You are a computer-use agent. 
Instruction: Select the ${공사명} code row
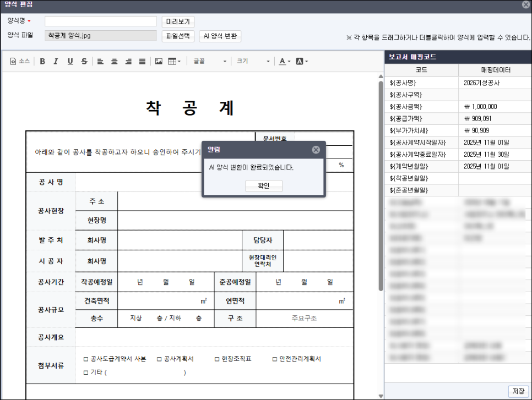[x=458, y=83]
